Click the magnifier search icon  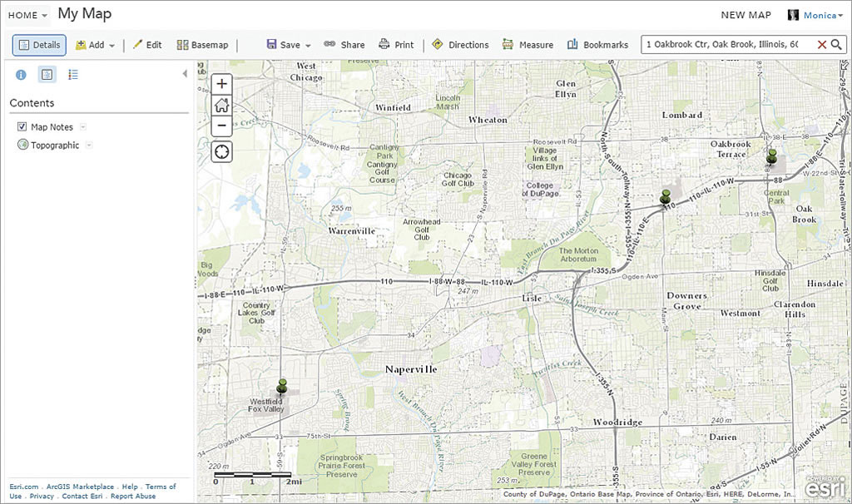coord(837,45)
